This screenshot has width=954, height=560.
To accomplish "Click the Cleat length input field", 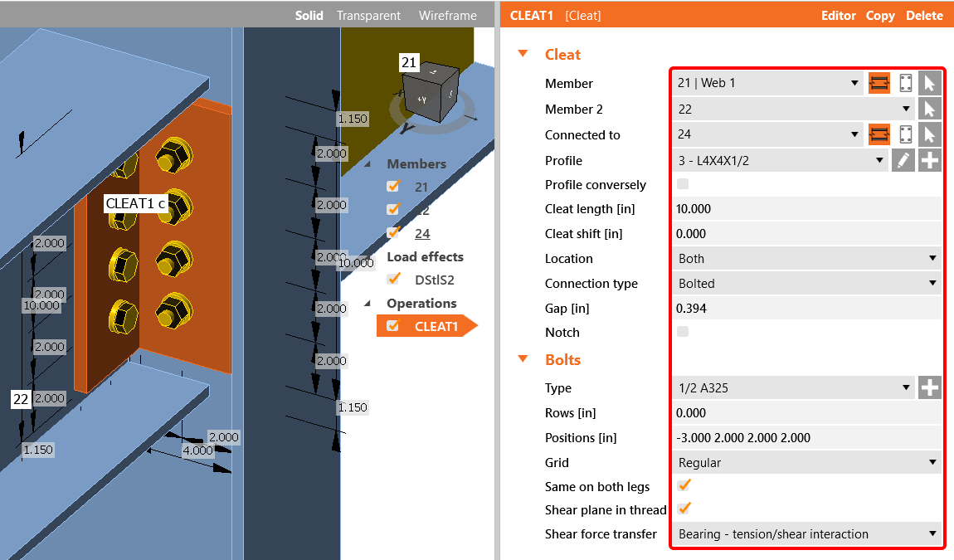I will pos(805,209).
